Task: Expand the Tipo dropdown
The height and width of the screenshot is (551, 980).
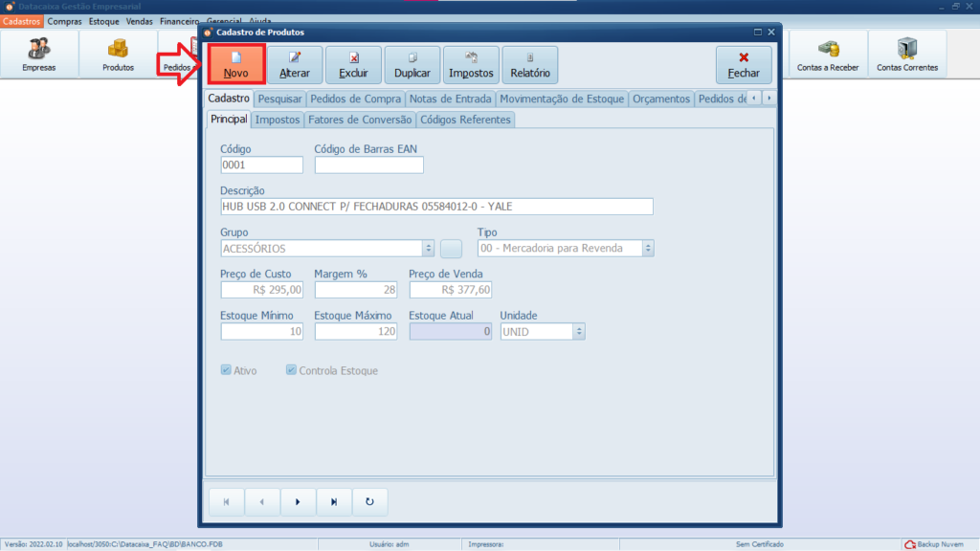Action: (648, 248)
